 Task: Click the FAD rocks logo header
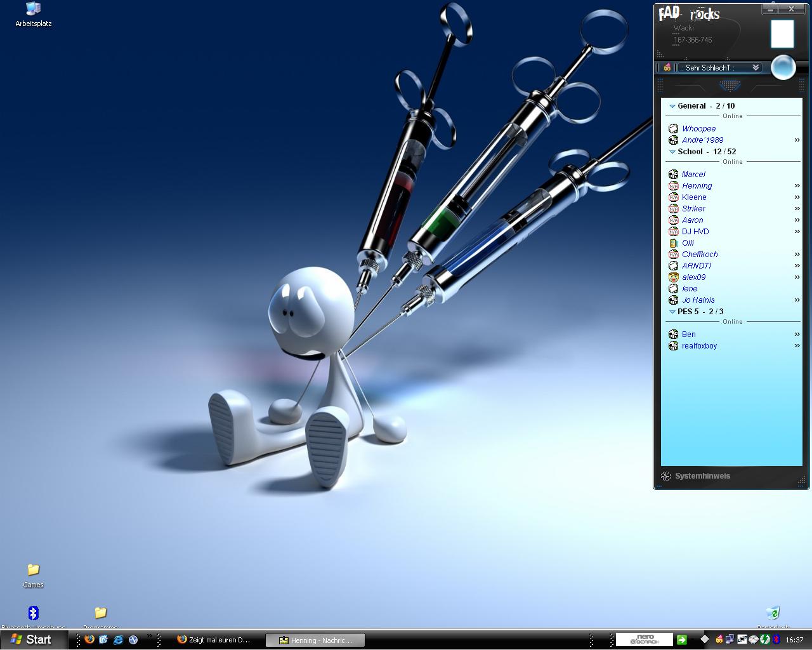(x=689, y=13)
